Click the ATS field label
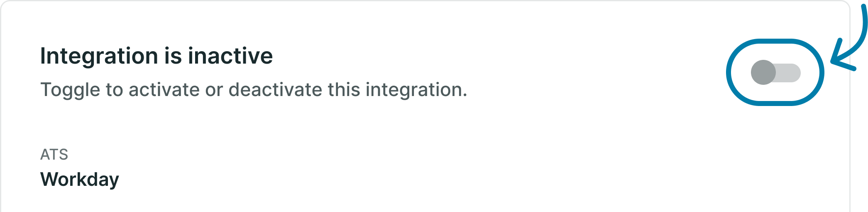This screenshot has width=868, height=212. pos(54,155)
